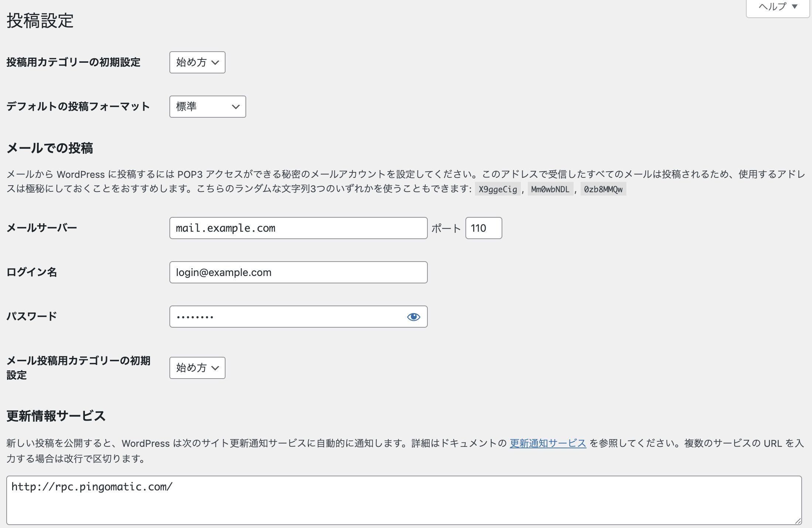Click the ログイン名 field login@example.com

(299, 272)
